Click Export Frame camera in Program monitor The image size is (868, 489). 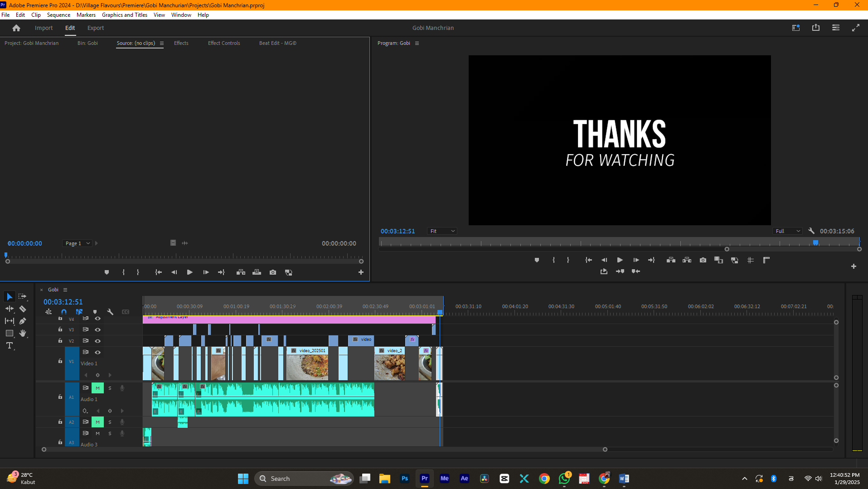pos(703,260)
